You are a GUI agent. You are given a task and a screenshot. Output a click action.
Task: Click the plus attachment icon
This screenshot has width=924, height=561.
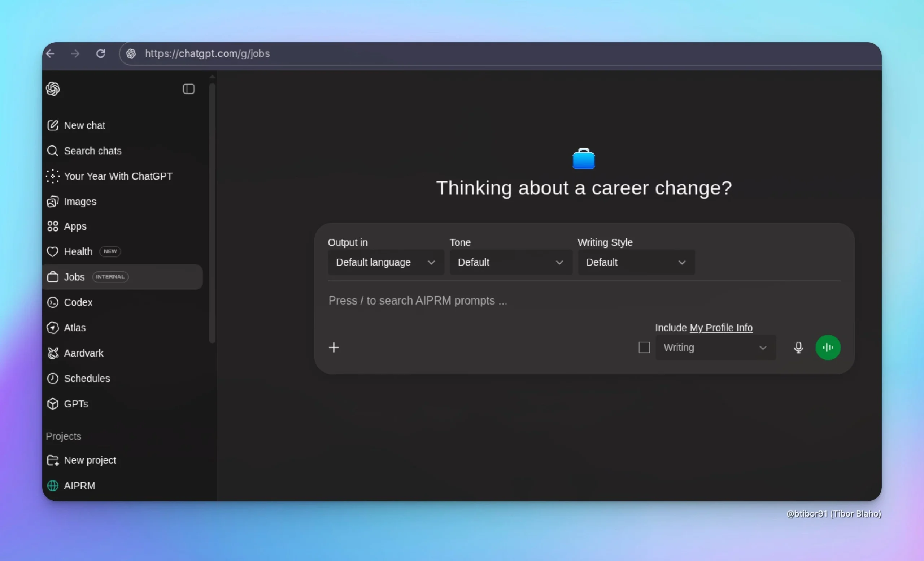click(x=334, y=348)
